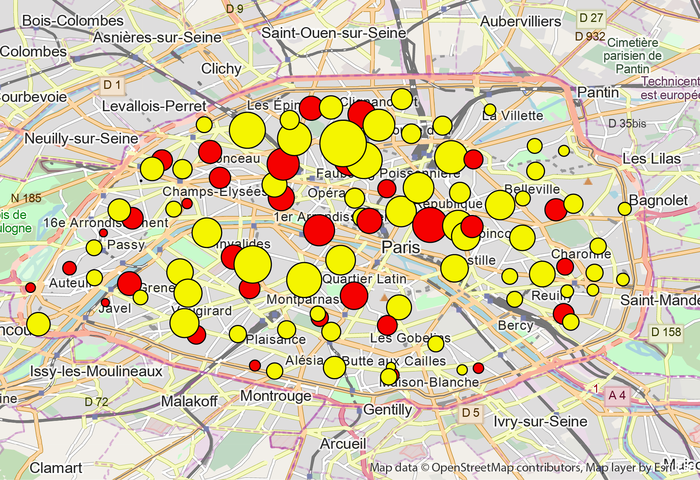Select the red bubble under 1er Arrondissement label
700x480 pixels.
click(319, 230)
